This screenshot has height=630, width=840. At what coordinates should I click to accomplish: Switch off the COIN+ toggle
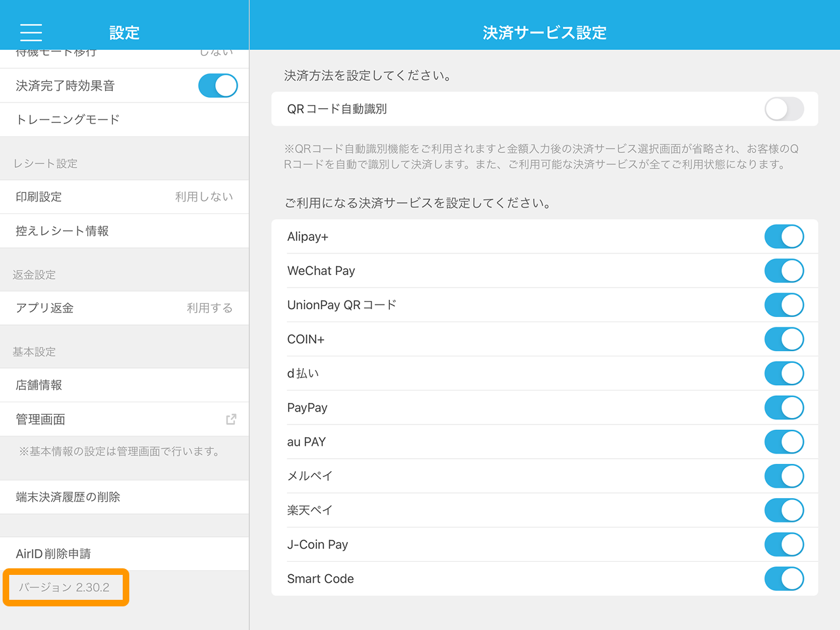784,339
